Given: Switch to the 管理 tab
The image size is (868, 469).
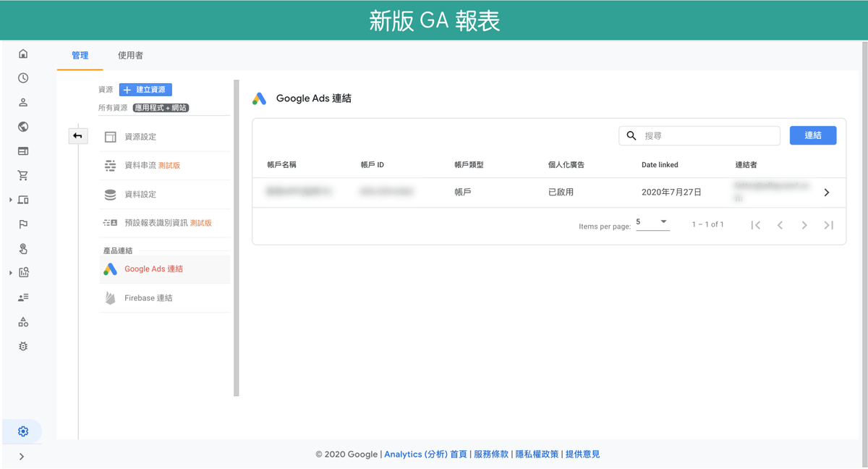Looking at the screenshot, I should point(80,55).
